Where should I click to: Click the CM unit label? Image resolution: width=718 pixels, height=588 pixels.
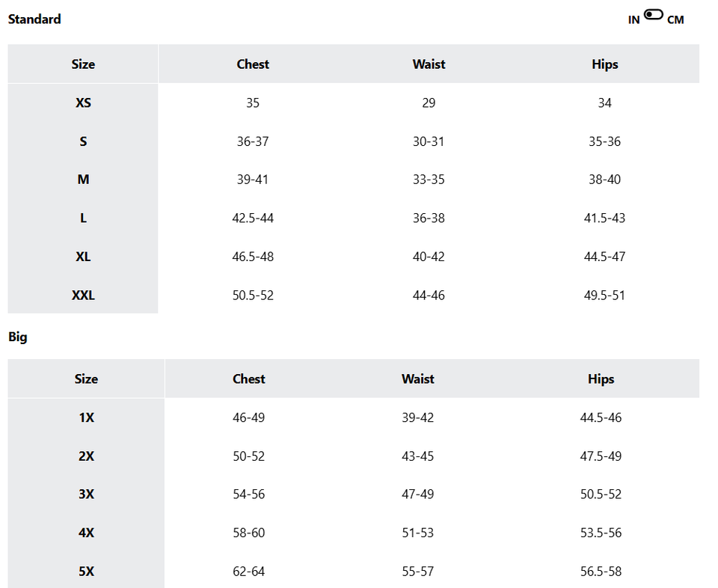coord(675,20)
